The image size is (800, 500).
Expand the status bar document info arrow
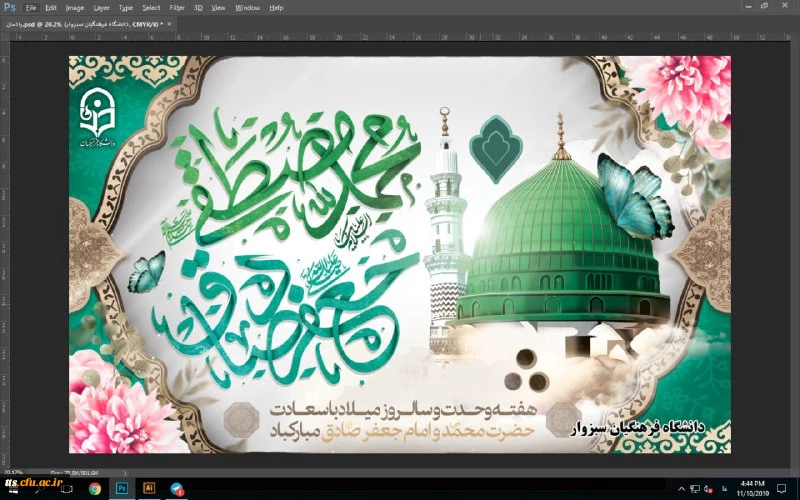coord(122,470)
